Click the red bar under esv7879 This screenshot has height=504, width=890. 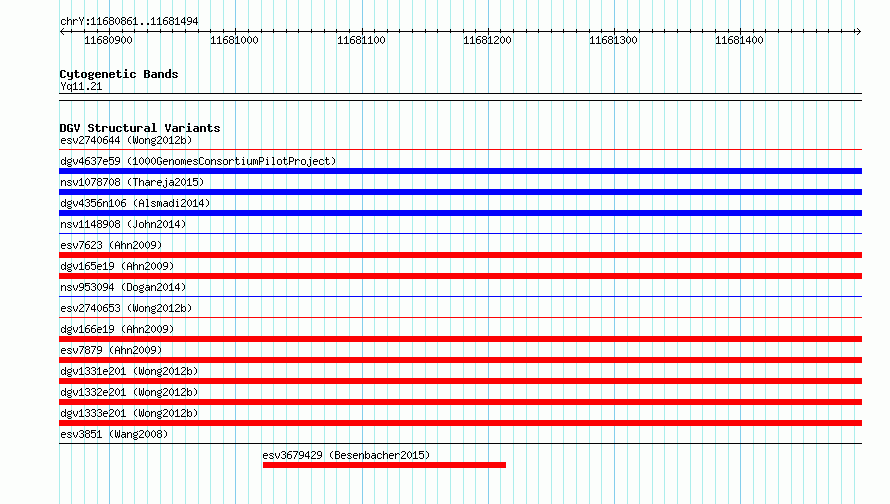click(460, 360)
